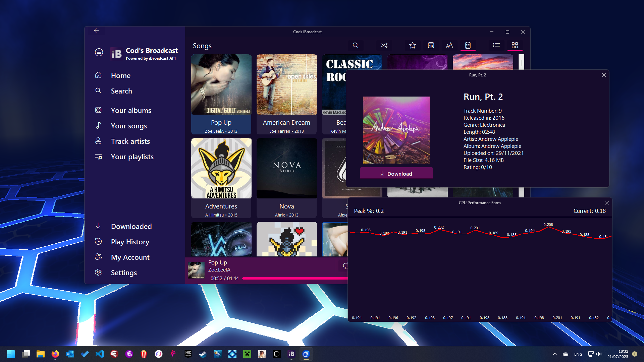Click the 'A Himitsu • 2015' subtitle
Viewport: 644px width, 362px height.
[x=221, y=215]
